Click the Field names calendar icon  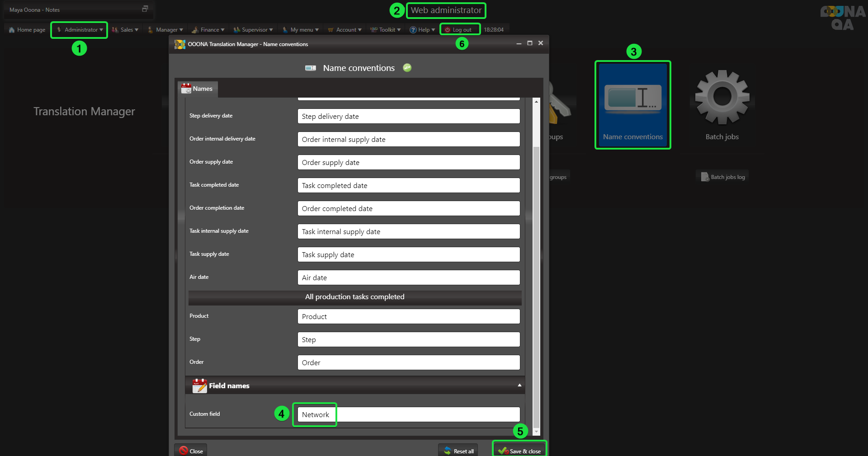[x=199, y=385]
